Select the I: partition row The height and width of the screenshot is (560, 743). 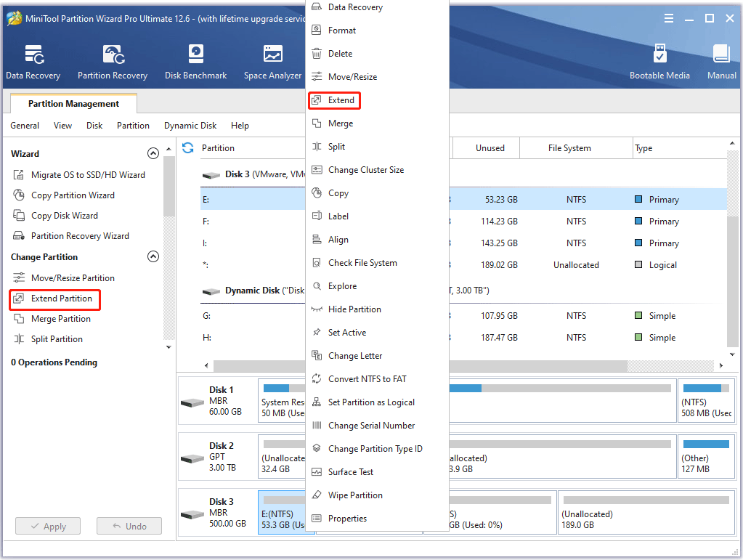[x=463, y=243]
